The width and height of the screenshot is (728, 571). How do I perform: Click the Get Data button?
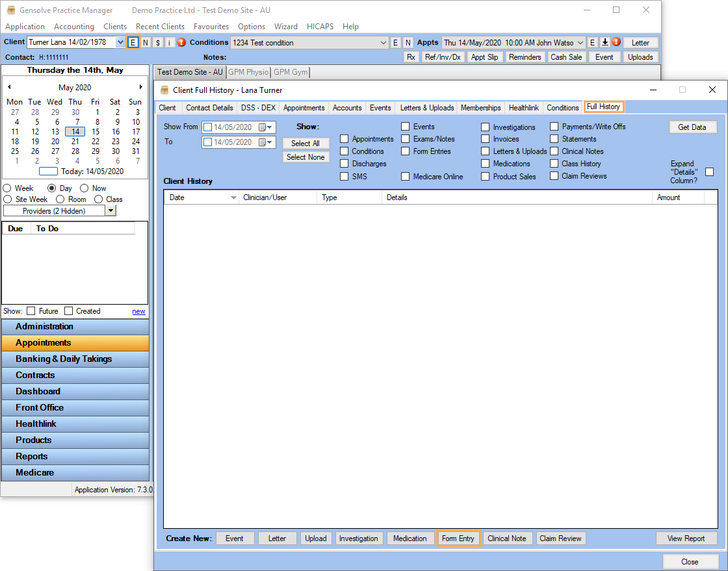coord(693,127)
